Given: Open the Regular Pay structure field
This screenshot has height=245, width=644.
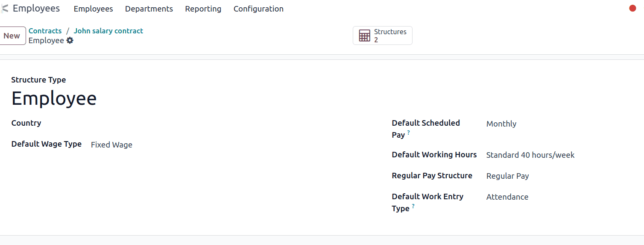Looking at the screenshot, I should tap(508, 176).
